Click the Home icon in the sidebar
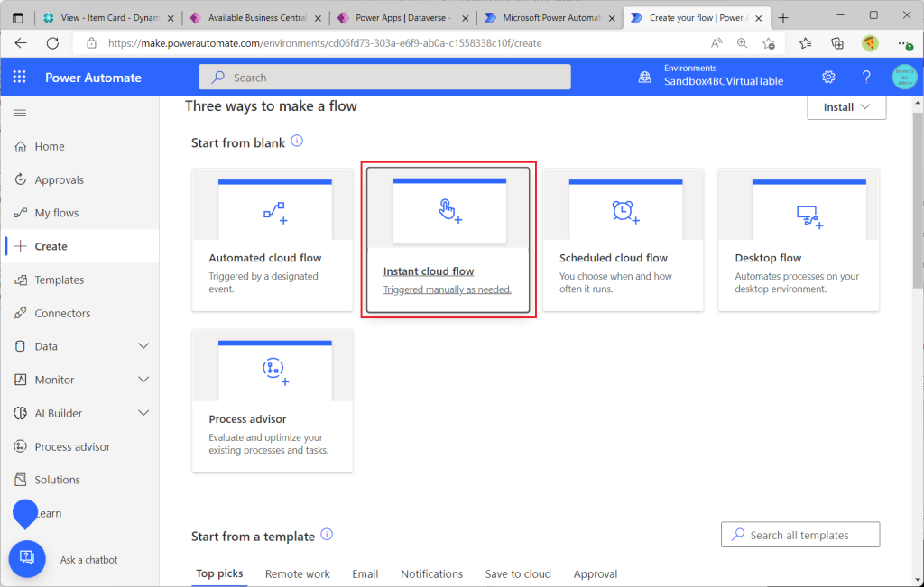This screenshot has height=587, width=924. click(21, 147)
